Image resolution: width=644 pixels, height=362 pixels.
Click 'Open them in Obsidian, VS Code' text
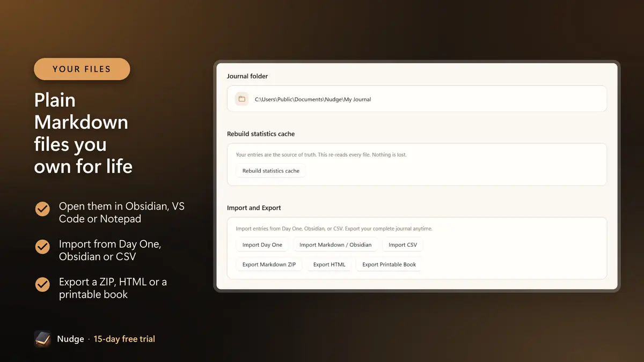click(122, 212)
